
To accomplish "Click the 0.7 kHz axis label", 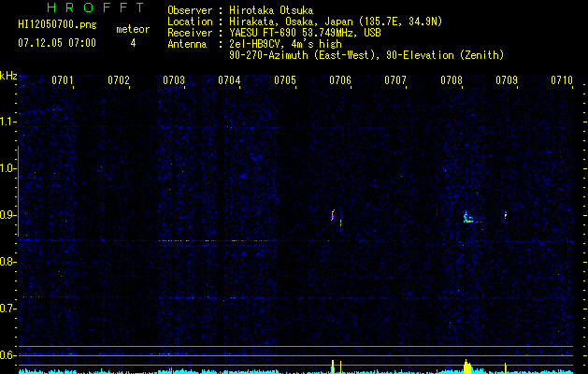I will (x=8, y=309).
